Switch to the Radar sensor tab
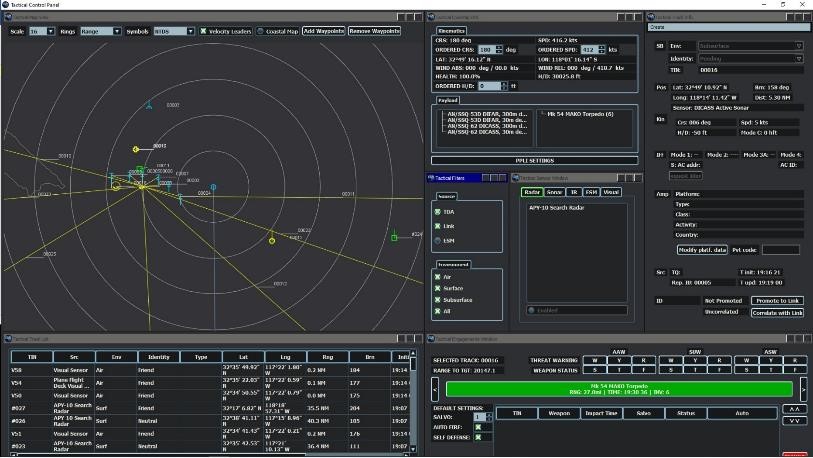The width and height of the screenshot is (813, 458). [x=532, y=192]
